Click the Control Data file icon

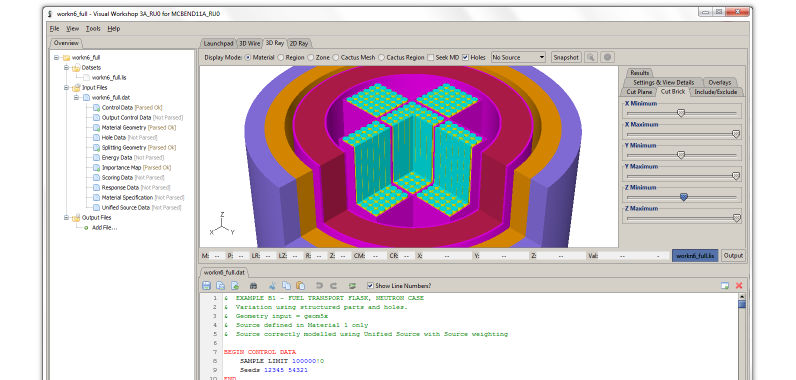tap(96, 108)
